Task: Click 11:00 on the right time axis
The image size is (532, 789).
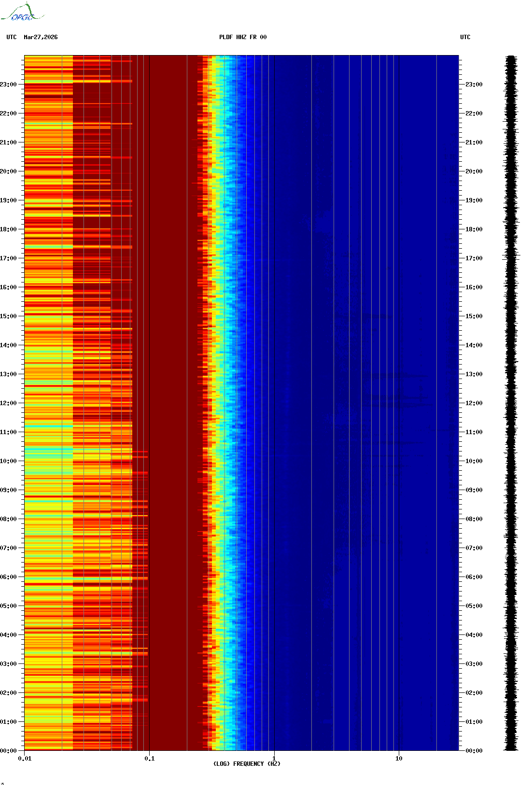Action: (474, 432)
